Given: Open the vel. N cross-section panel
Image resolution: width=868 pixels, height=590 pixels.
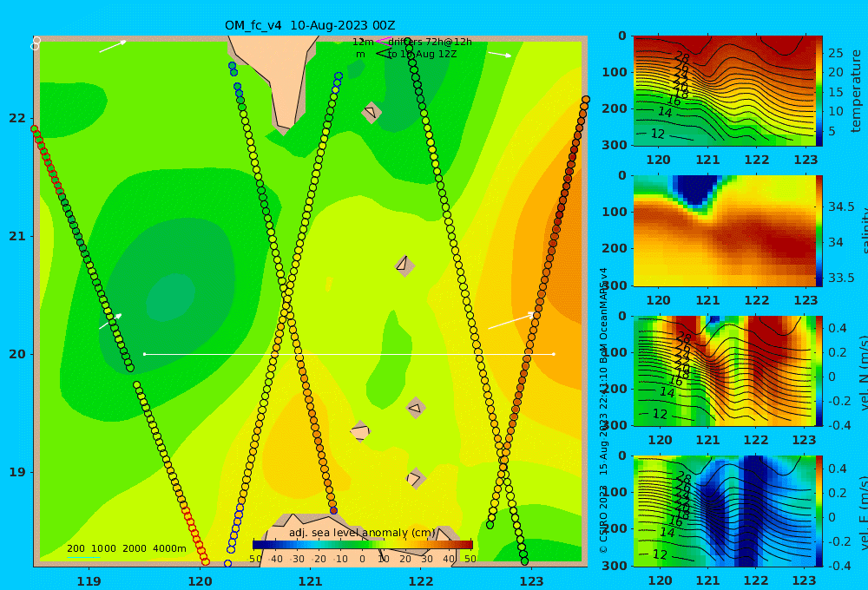Looking at the screenshot, I should [x=725, y=370].
